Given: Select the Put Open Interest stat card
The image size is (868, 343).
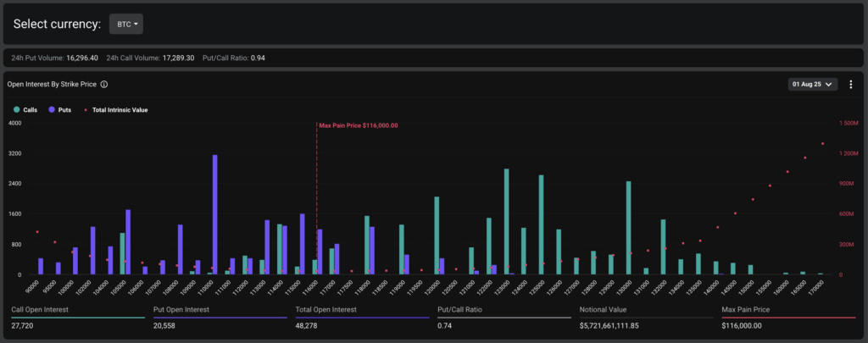Looking at the screenshot, I should point(220,318).
